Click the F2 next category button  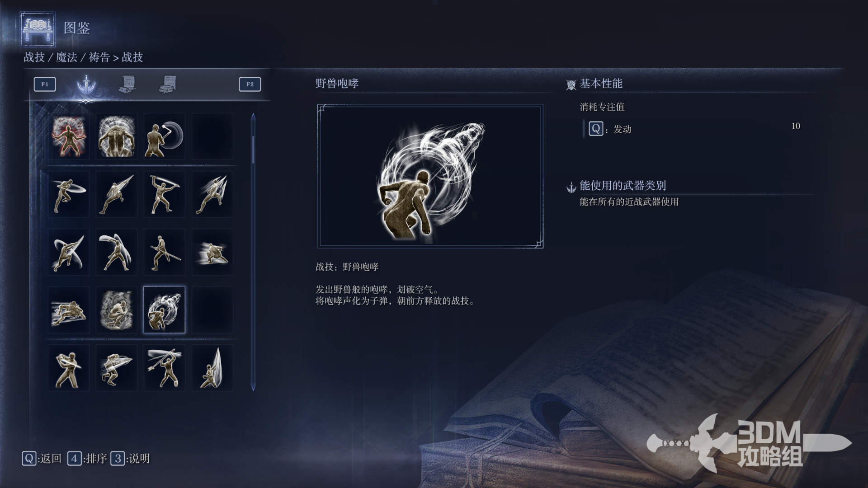click(x=250, y=84)
